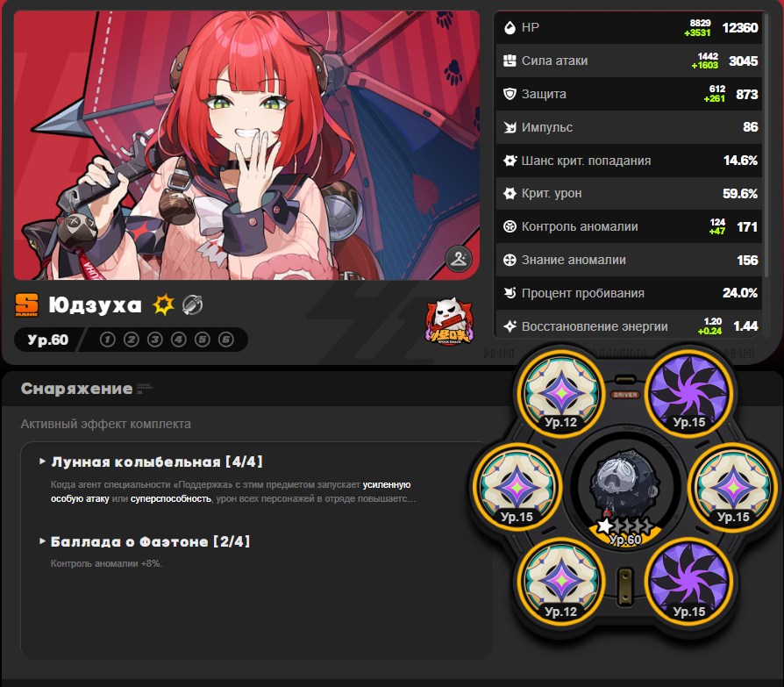Open the outfit hanger icon on portrait

click(459, 259)
